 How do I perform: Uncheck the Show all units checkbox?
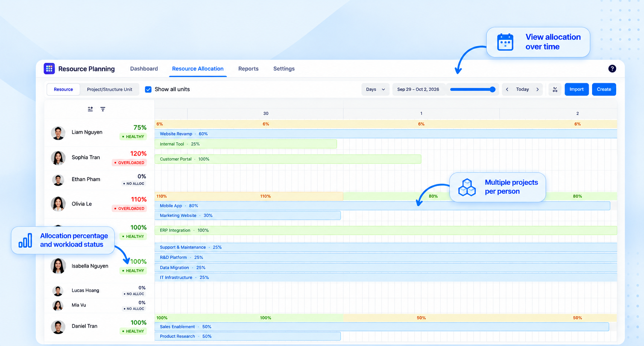click(148, 89)
